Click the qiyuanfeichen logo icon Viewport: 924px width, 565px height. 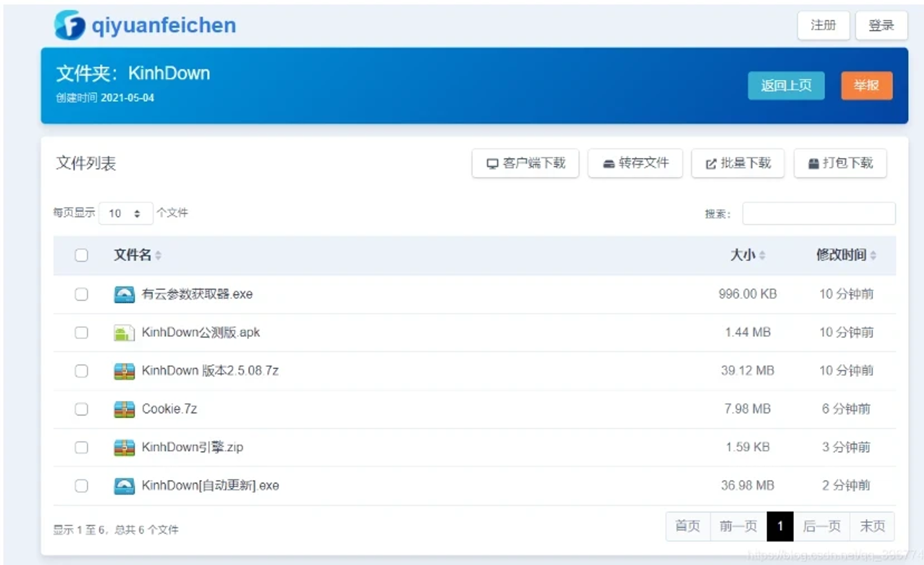point(69,25)
